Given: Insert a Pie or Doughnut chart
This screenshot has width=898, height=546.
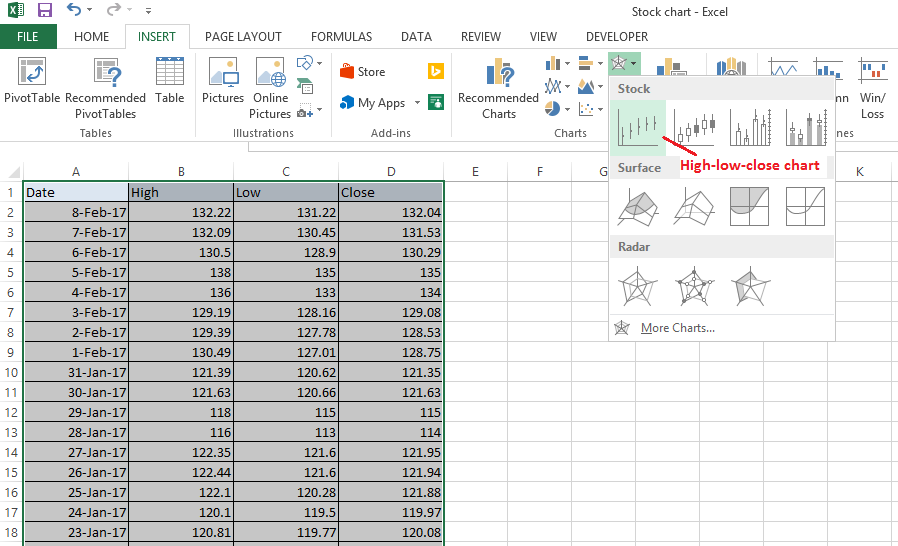Looking at the screenshot, I should [x=553, y=109].
